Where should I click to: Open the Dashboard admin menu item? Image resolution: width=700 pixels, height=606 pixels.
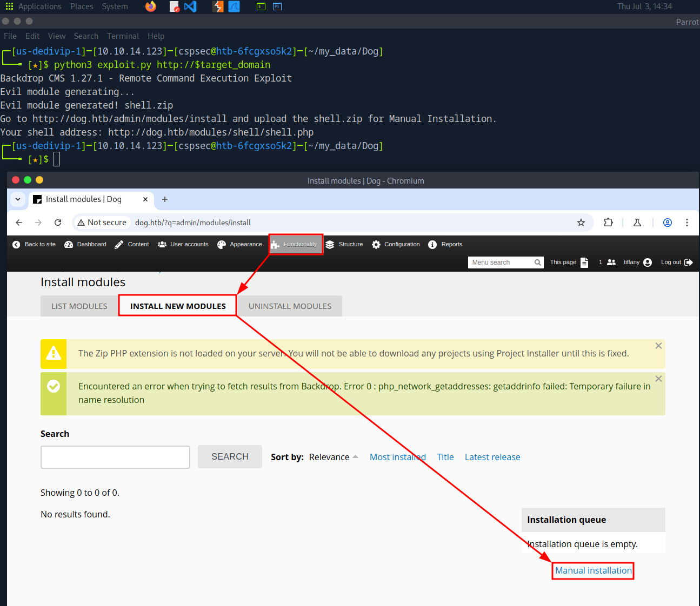[85, 245]
